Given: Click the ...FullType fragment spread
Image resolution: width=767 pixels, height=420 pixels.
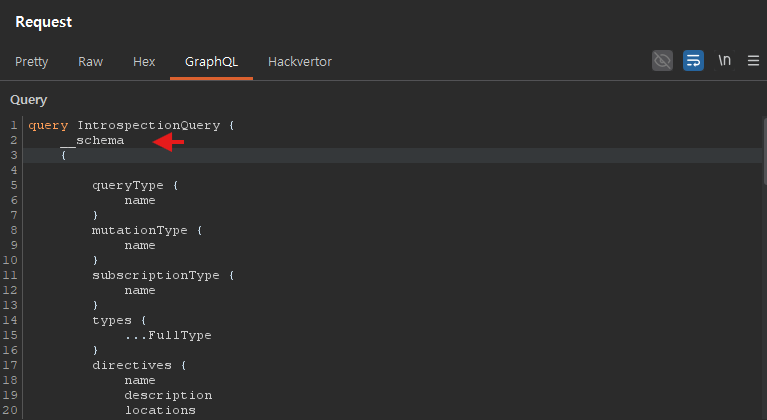Looking at the screenshot, I should (x=168, y=336).
